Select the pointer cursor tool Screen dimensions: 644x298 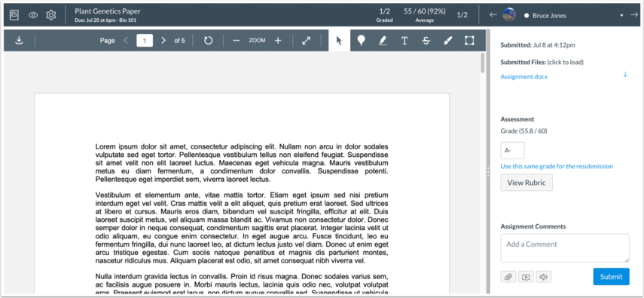click(x=339, y=40)
